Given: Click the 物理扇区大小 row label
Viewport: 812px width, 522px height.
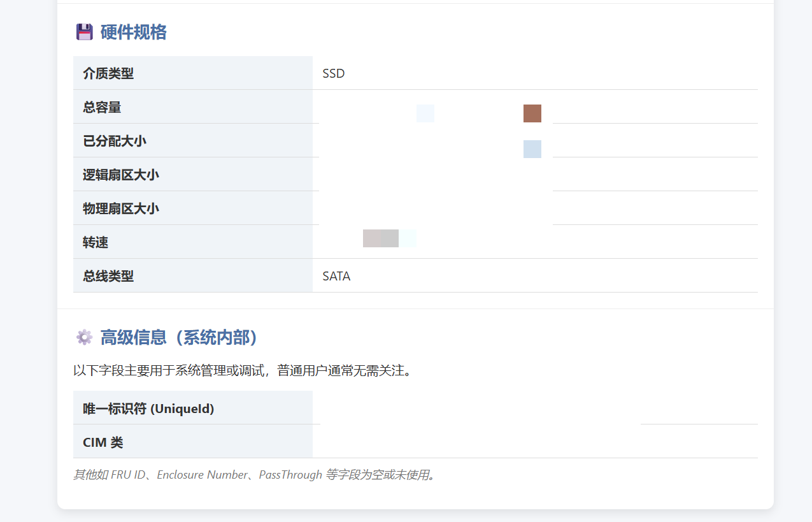Looking at the screenshot, I should click(193, 208).
